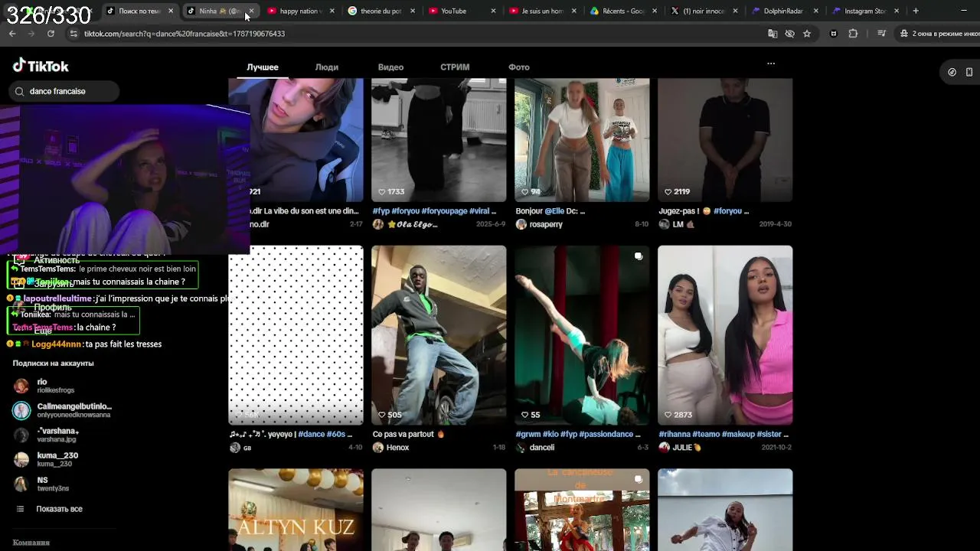Switch to the Instagram Story browser tab
This screenshot has height=551, width=980.
pos(864,11)
